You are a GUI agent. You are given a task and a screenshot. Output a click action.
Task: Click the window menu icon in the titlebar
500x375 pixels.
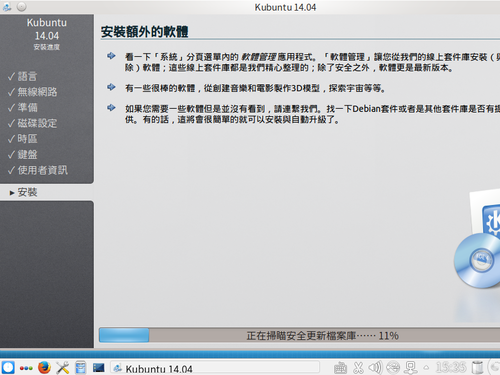point(7,7)
